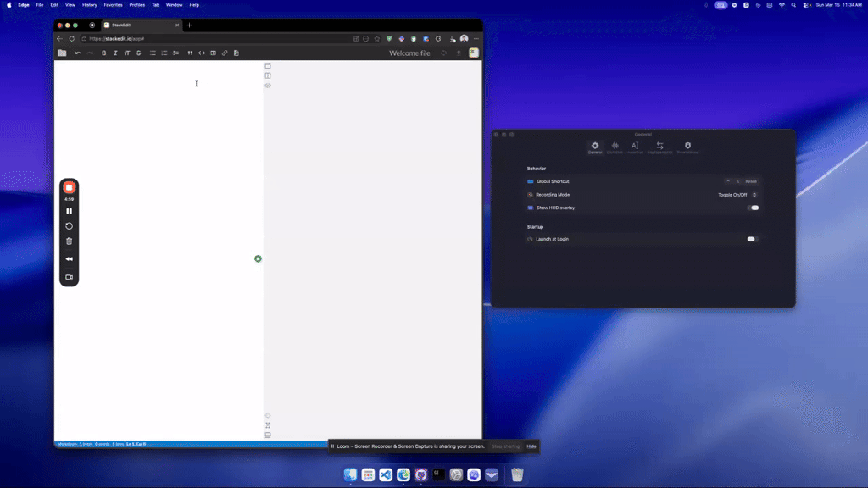Insert a blockquote in the editor
This screenshot has width=868, height=488.
190,53
